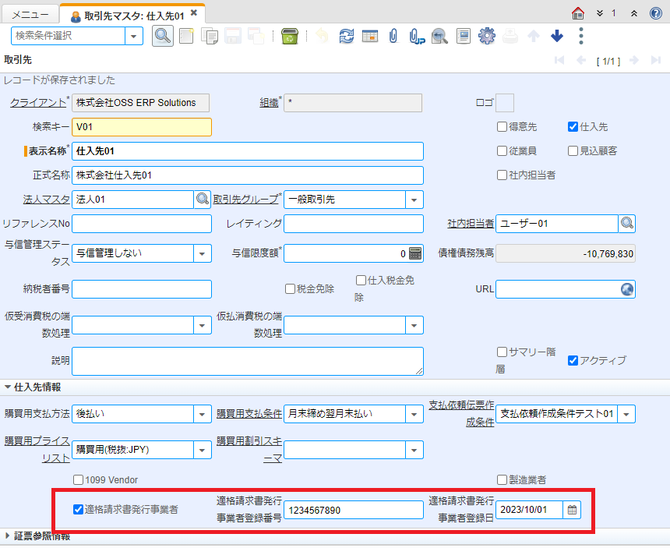Click the Copy record toolbar icon
The height and width of the screenshot is (548, 670).
209,36
